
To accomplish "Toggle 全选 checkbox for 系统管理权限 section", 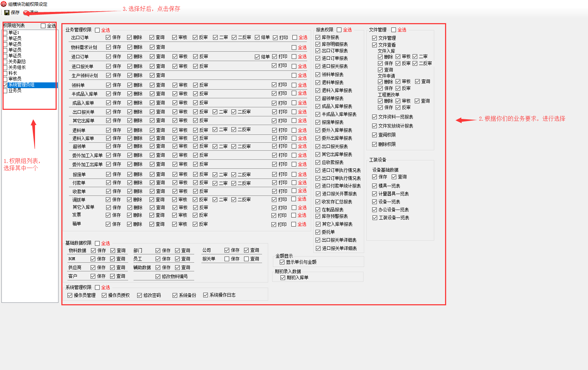I will (97, 287).
